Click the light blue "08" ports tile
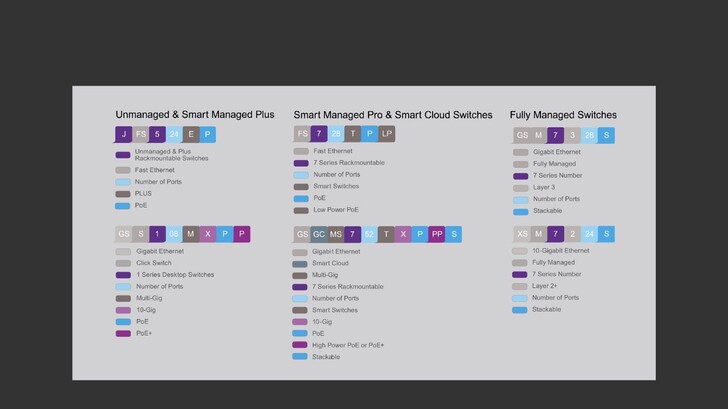The height and width of the screenshot is (409, 728). (174, 234)
